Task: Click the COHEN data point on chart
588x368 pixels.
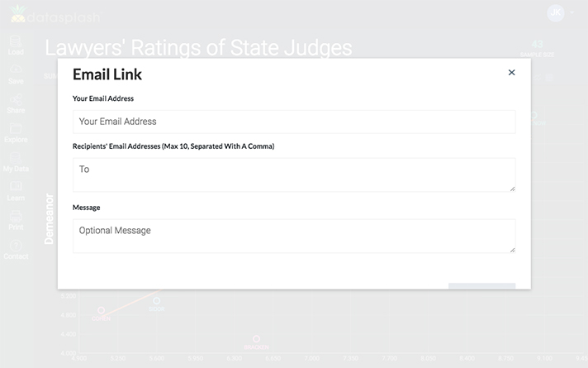Action: pyautogui.click(x=102, y=311)
